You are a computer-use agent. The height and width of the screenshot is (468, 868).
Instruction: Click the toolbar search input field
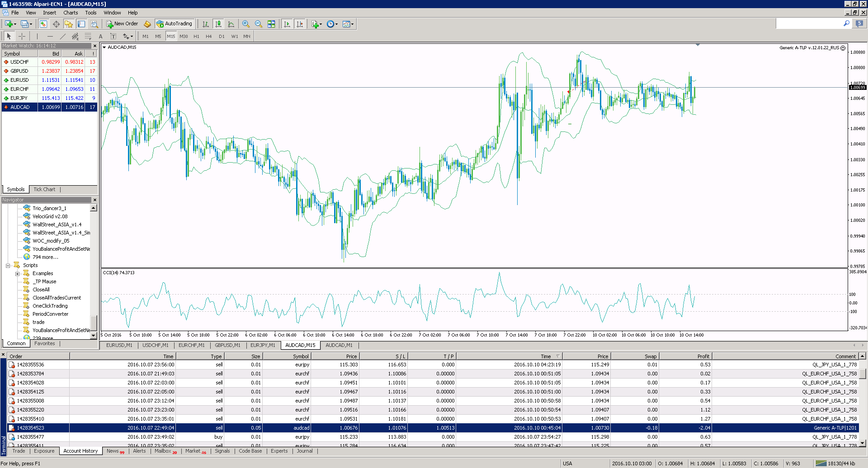pyautogui.click(x=808, y=23)
